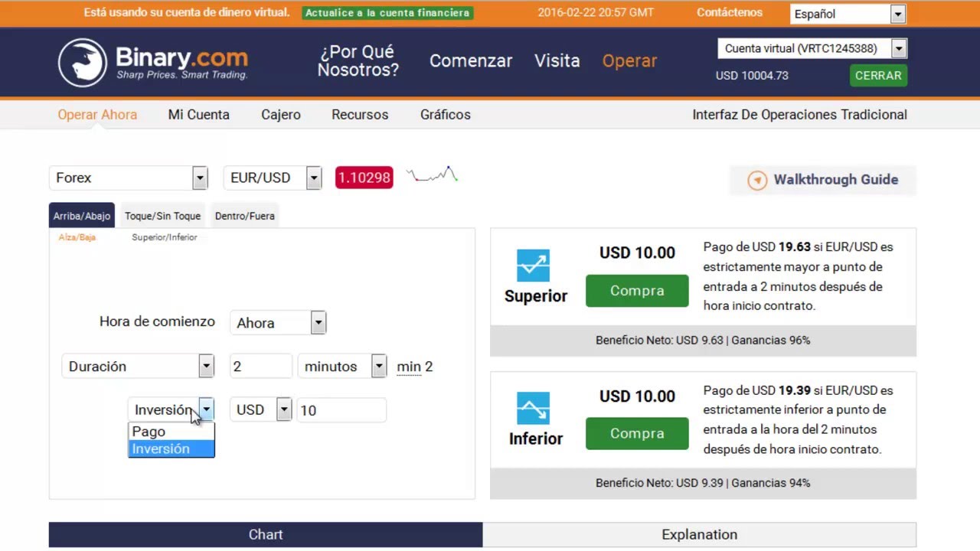Viewport: 980px width, 551px height.
Task: Open the Comenzar menu item
Action: point(471,61)
